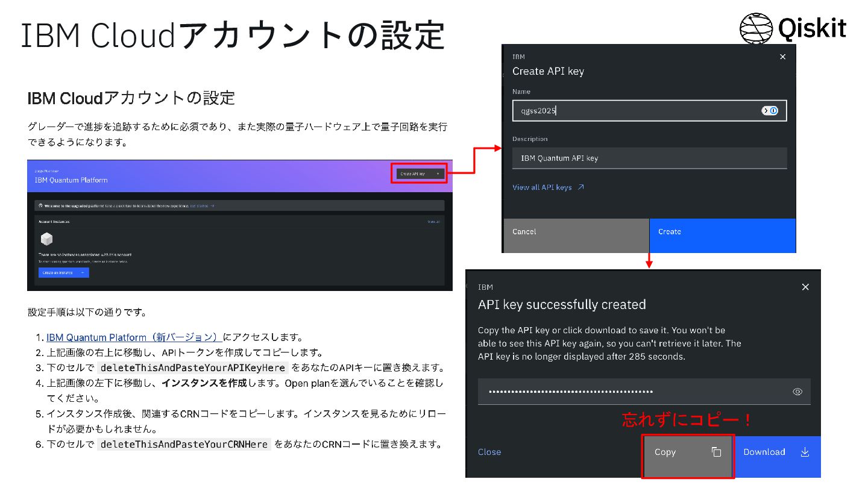The width and height of the screenshot is (868, 488).
Task: Click the Description label in Create API key dialog
Action: [530, 139]
